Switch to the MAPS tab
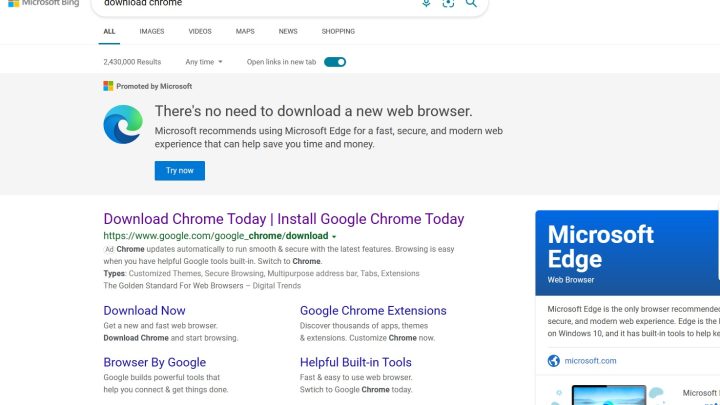Screen dimensions: 720x405 pyautogui.click(x=245, y=31)
